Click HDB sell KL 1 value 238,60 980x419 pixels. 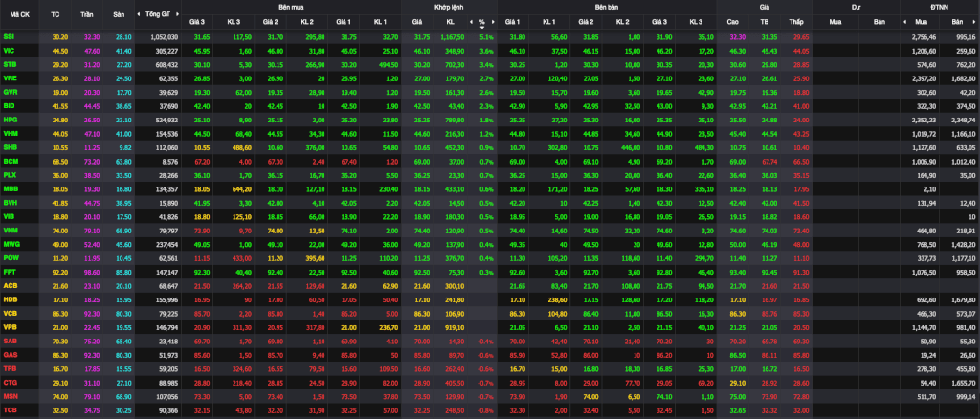pyautogui.click(x=556, y=299)
